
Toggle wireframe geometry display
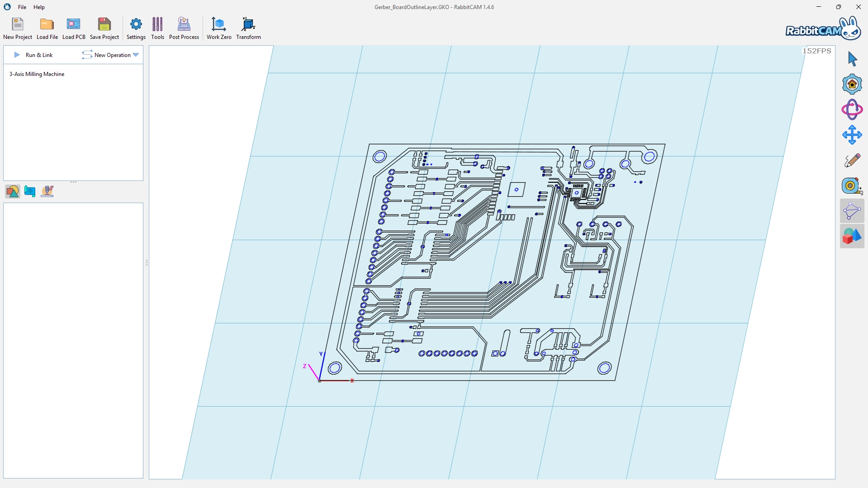coord(852,211)
